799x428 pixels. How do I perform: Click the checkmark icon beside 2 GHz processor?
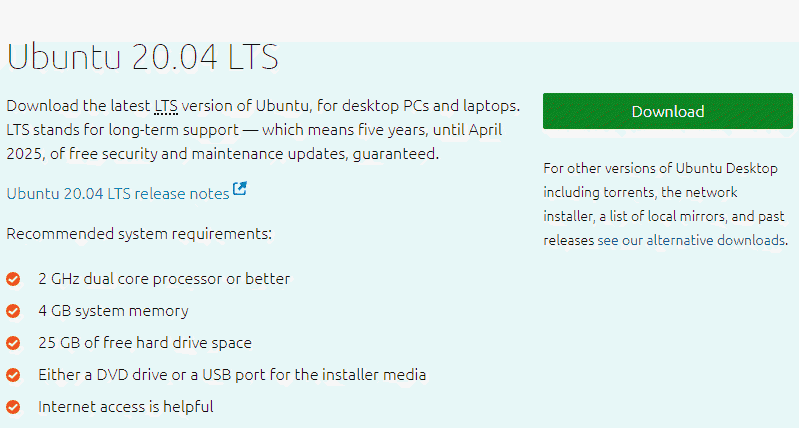[x=14, y=278]
